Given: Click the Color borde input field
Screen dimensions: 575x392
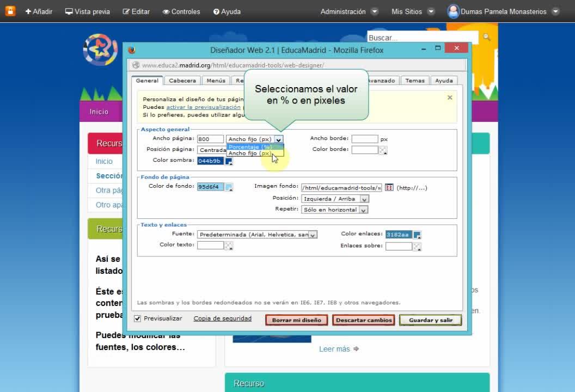Looking at the screenshot, I should click(x=364, y=150).
